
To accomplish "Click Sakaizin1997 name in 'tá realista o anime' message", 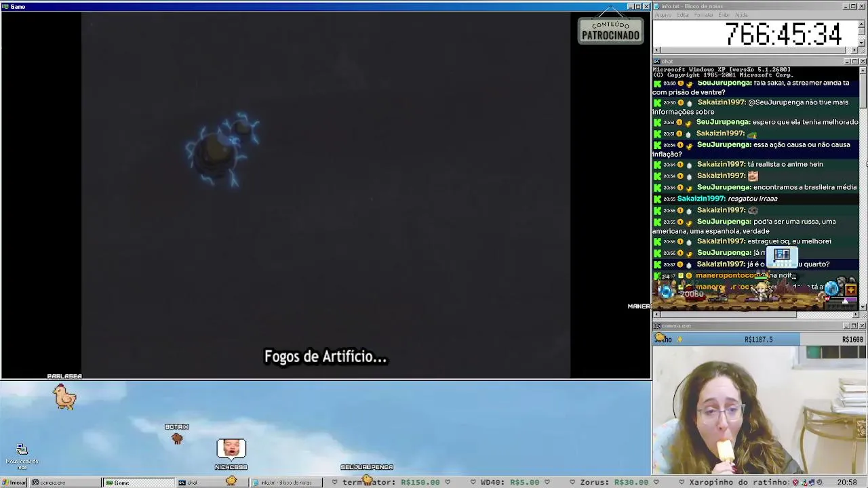I will (722, 164).
